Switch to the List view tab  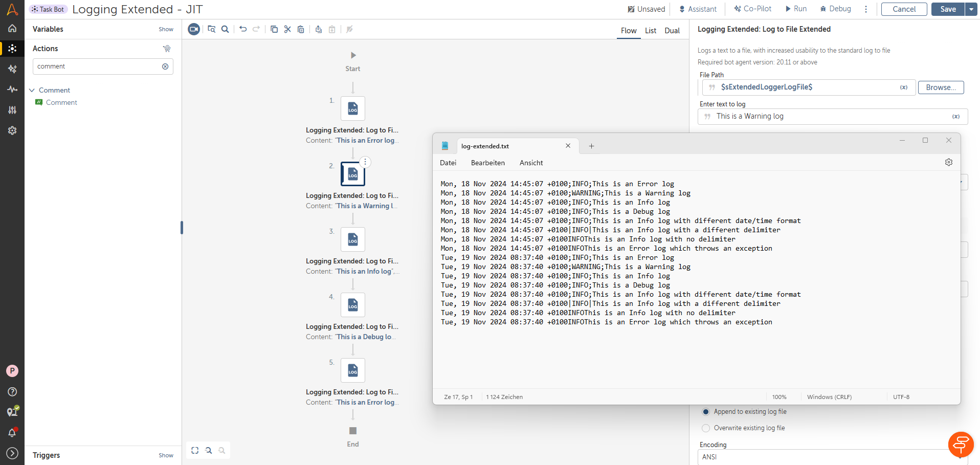pos(650,31)
